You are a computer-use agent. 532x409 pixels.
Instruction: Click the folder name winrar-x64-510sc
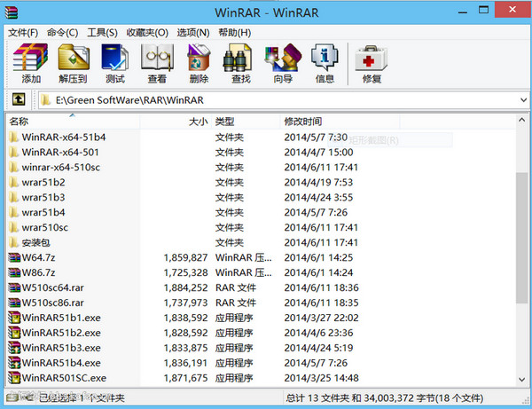(61, 168)
